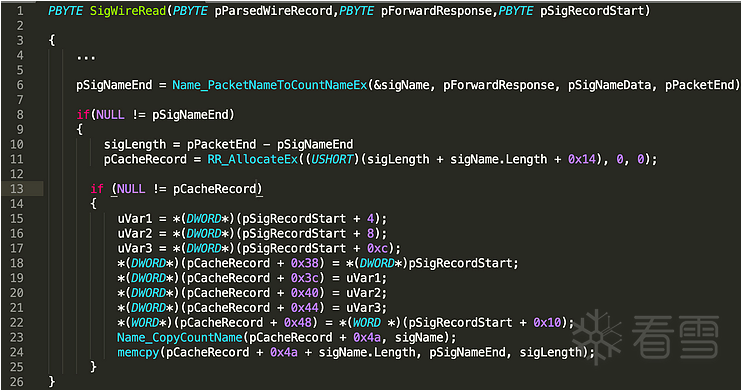This screenshot has height=390, width=741.
Task: Click line number 1 in gutter
Action: [x=20, y=10]
